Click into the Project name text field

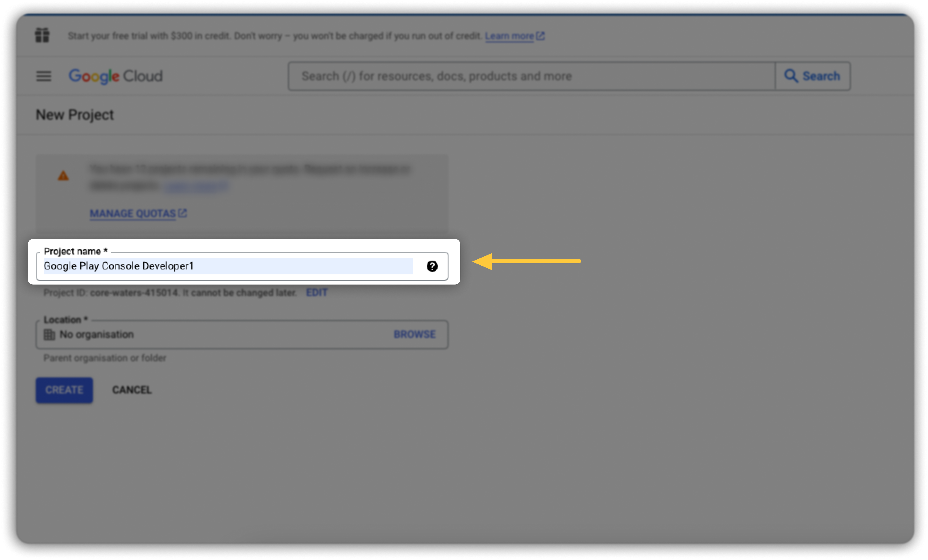(228, 266)
